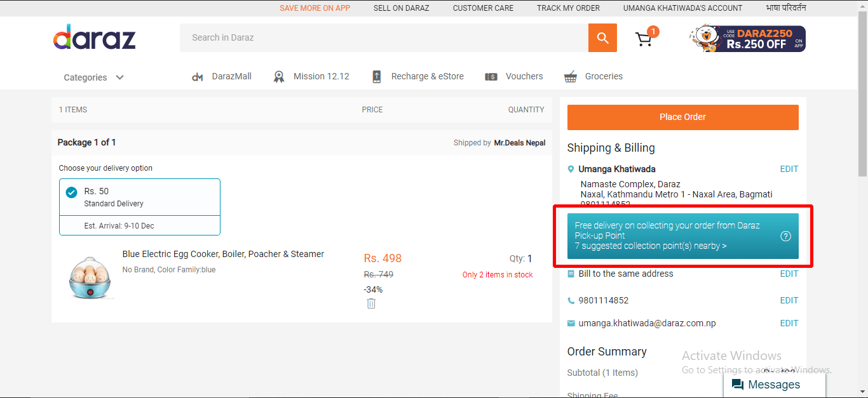Select the Rs. 50 Standard Delivery option

(x=71, y=192)
